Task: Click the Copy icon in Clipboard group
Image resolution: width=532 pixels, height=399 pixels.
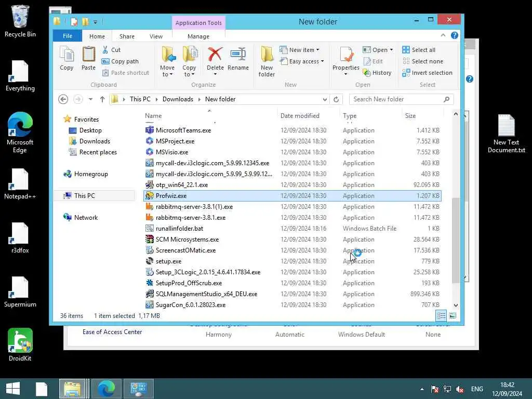Action: (66, 58)
